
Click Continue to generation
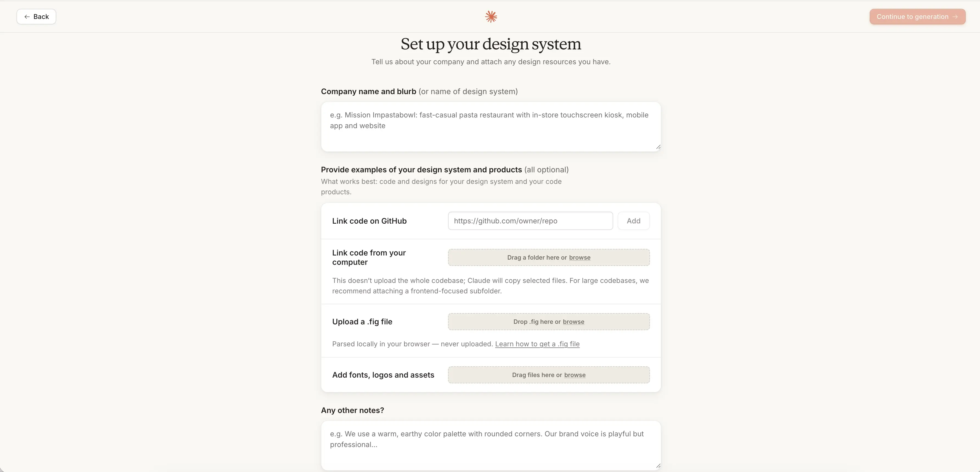(917, 16)
